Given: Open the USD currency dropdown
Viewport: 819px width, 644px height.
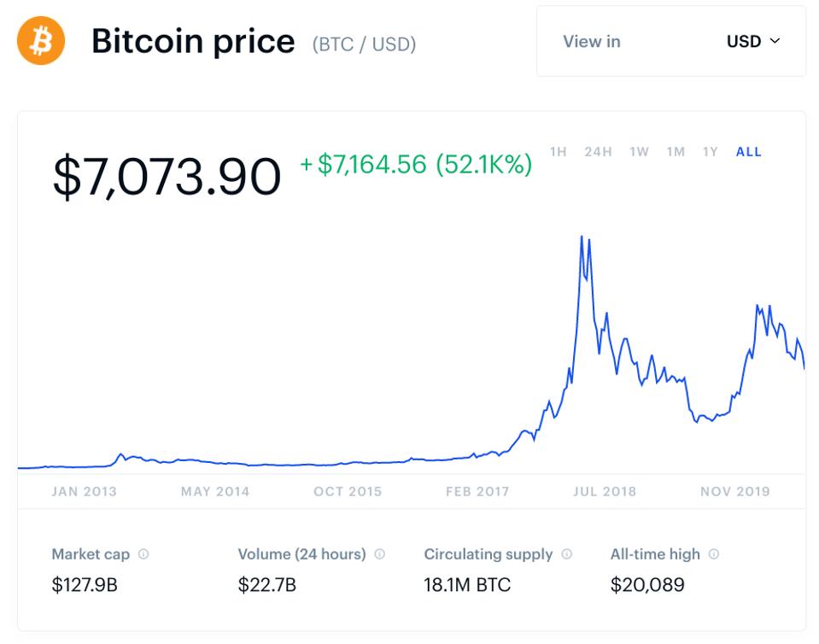Looking at the screenshot, I should pos(752,41).
